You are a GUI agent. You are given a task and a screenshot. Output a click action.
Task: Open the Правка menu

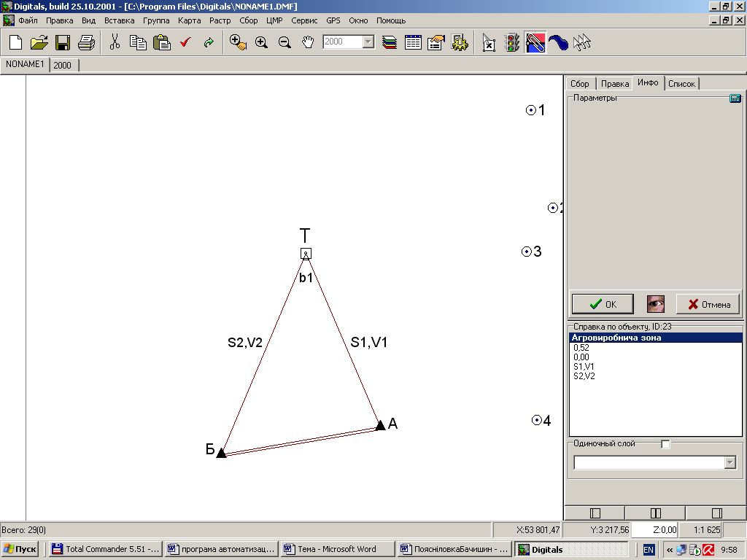[x=60, y=20]
